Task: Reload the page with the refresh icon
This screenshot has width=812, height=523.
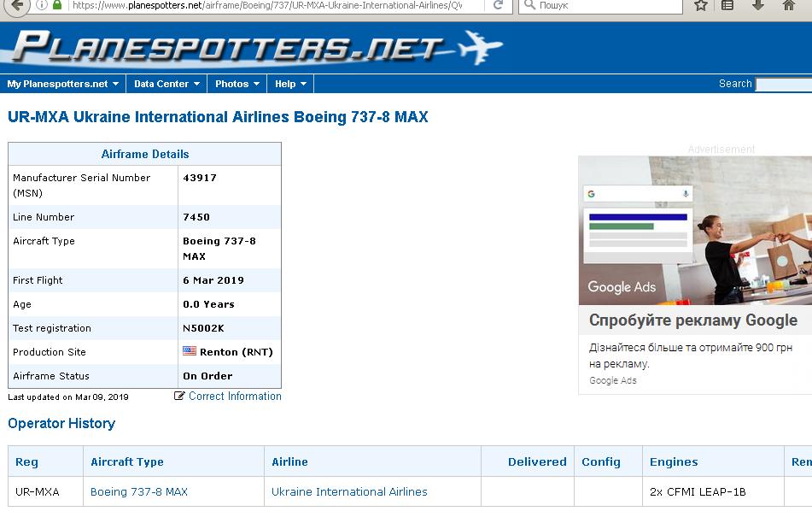Action: (x=499, y=5)
